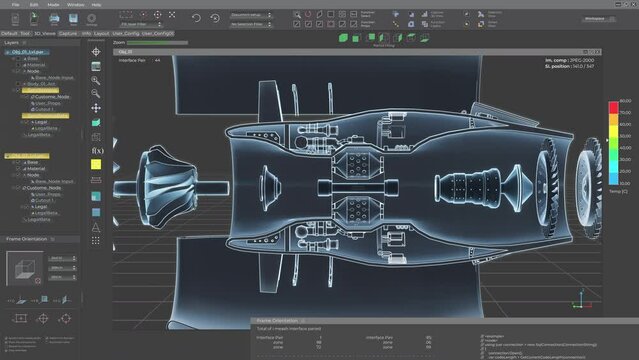Click the f(x) function tool
Viewport: 639px width, 360px height.
(x=97, y=151)
